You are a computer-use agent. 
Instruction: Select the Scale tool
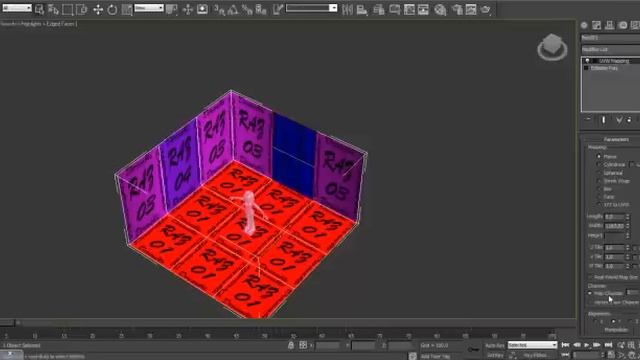(x=127, y=9)
